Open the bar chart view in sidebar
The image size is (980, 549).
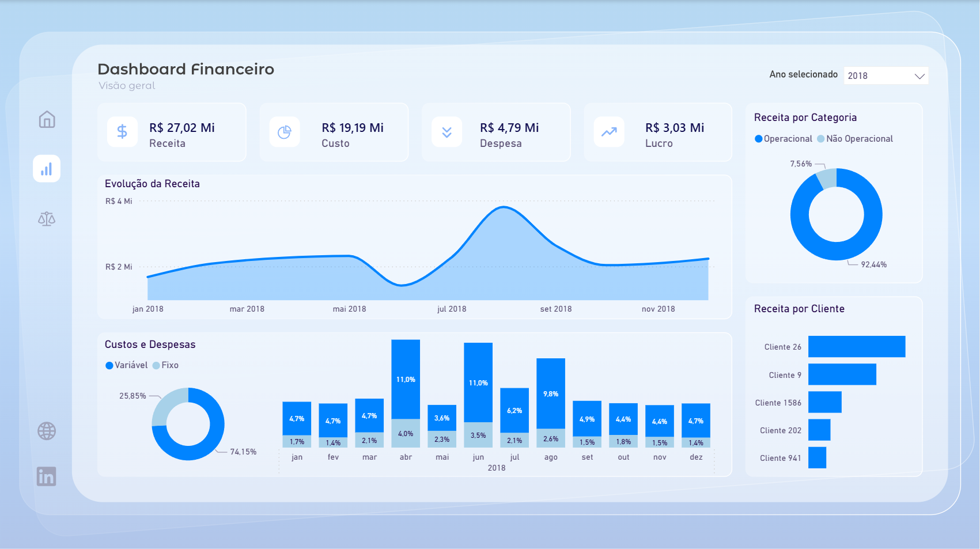(x=46, y=168)
